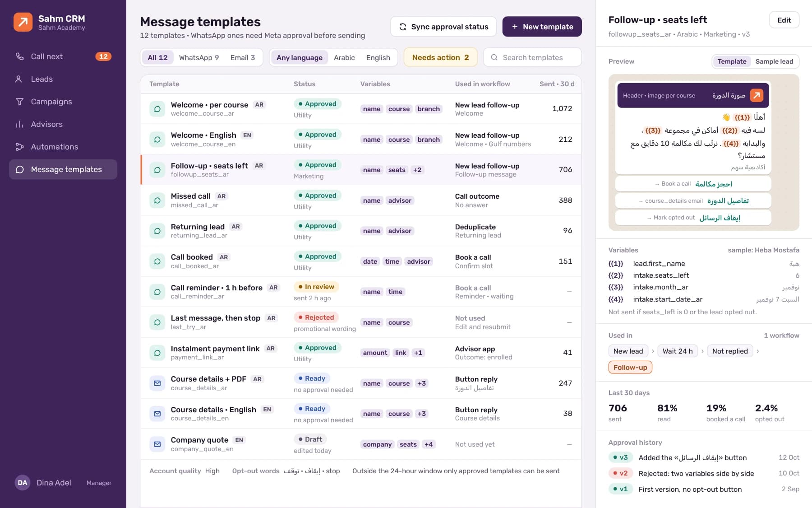The height and width of the screenshot is (508, 812).
Task: Expand +3 variables on Course details English
Action: point(421,414)
